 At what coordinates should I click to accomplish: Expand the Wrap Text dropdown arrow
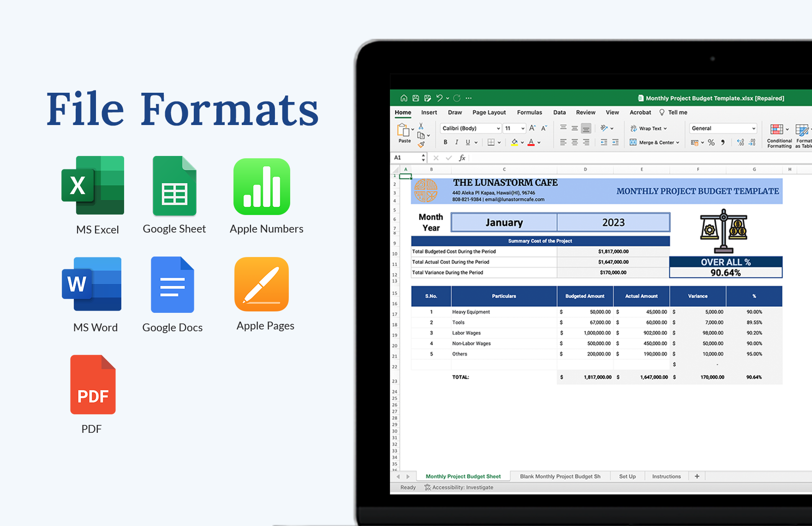coord(665,129)
